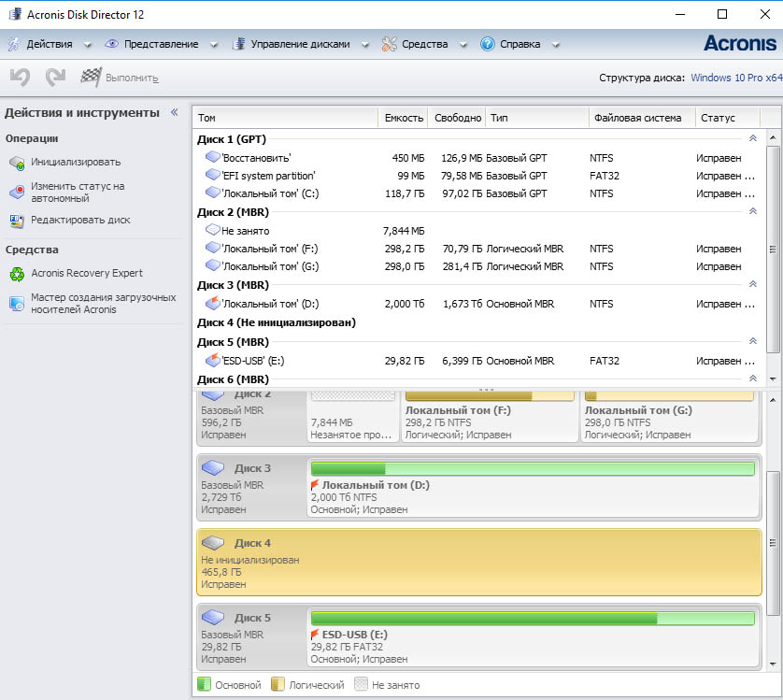Collapse the Действия и инструменты side panel

tap(175, 112)
